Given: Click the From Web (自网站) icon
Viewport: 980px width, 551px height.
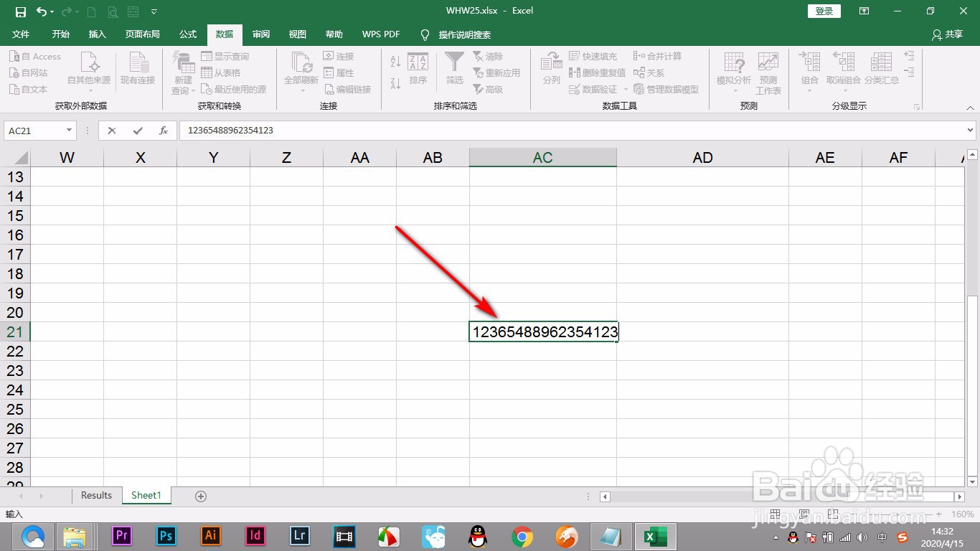Looking at the screenshot, I should [x=14, y=73].
